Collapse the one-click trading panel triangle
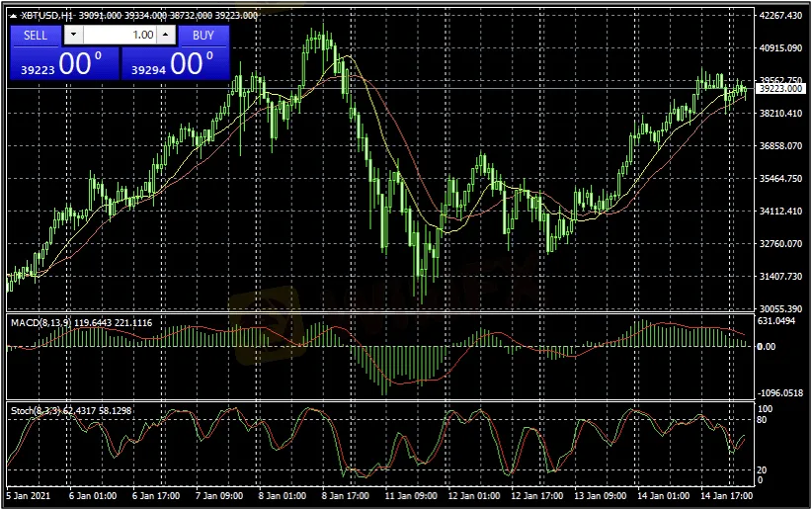The width and height of the screenshot is (812, 510). pyautogui.click(x=13, y=16)
